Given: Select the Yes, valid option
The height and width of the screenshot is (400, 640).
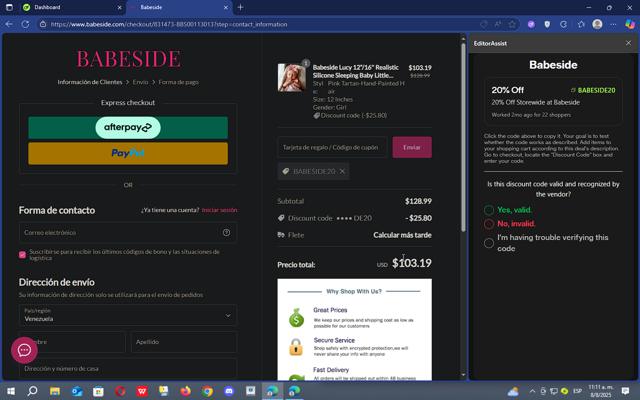Looking at the screenshot, I should [489, 210].
